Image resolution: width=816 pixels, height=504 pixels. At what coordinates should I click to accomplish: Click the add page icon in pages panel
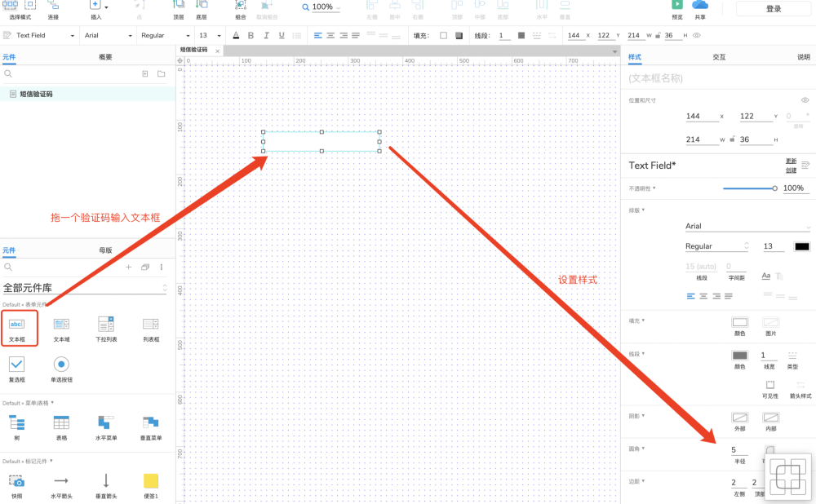pyautogui.click(x=145, y=74)
